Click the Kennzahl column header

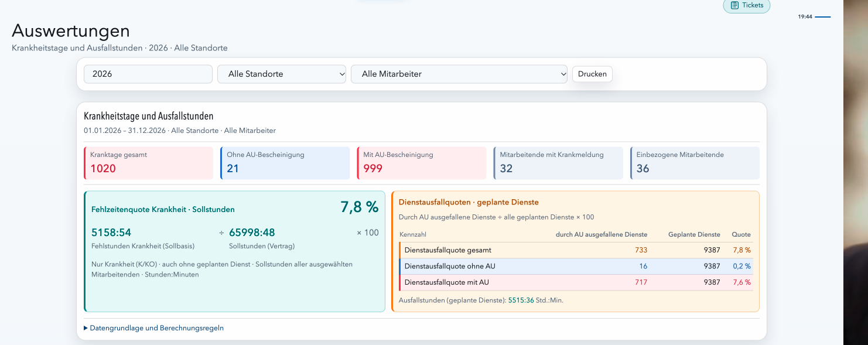pos(414,234)
